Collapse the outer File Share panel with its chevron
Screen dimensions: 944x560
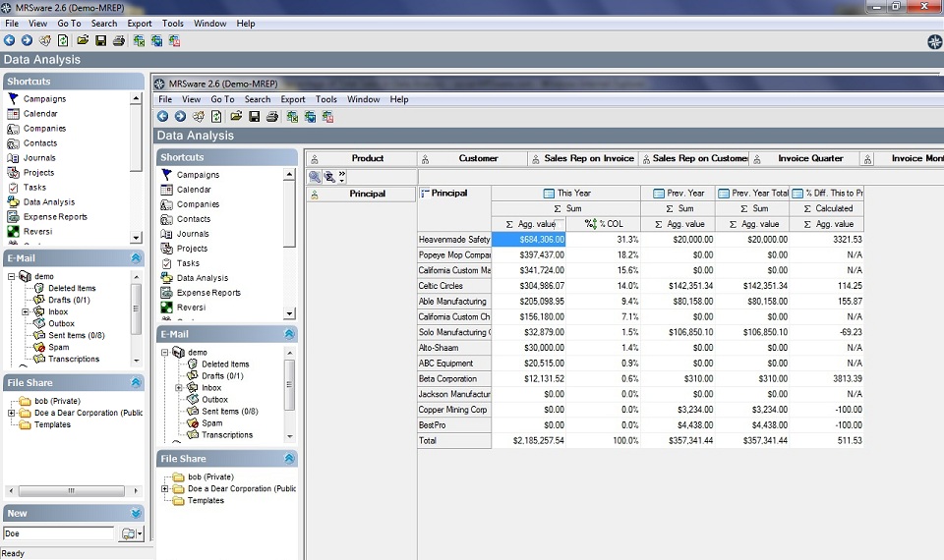136,382
